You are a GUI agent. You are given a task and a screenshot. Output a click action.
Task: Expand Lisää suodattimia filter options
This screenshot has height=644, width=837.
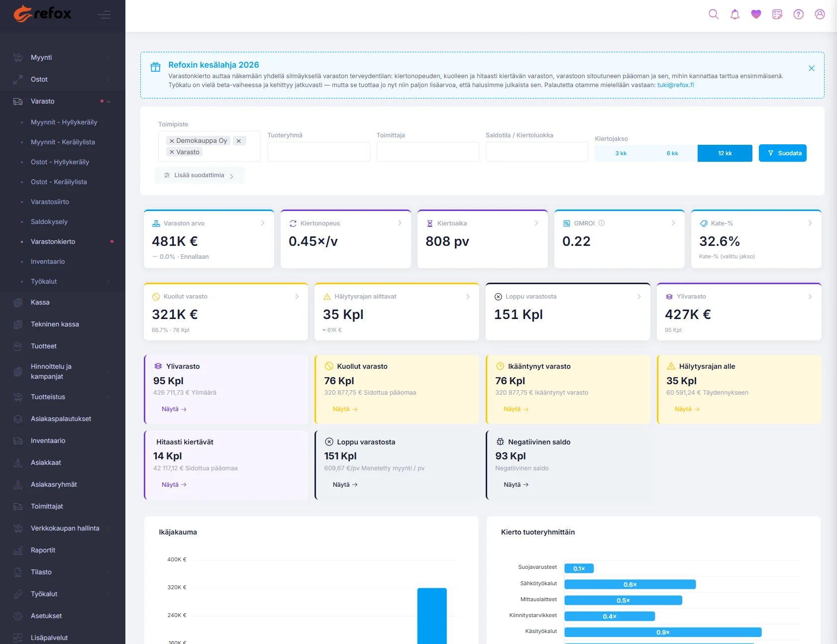pos(199,175)
